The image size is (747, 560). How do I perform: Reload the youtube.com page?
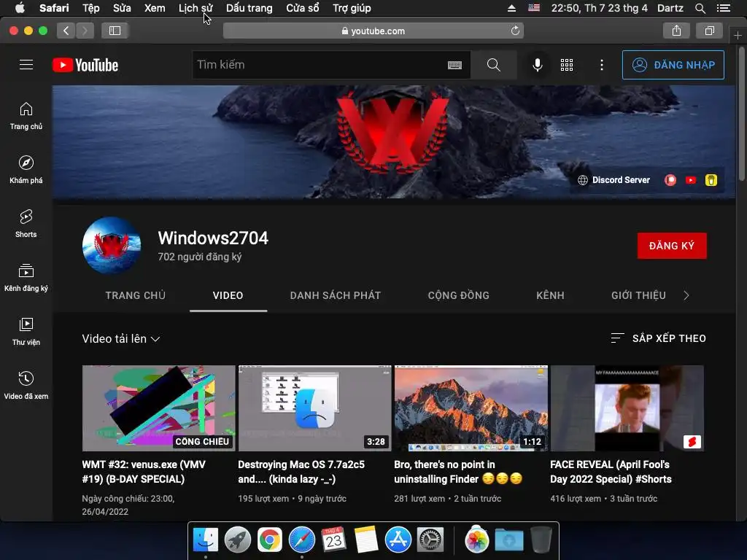[x=515, y=31]
